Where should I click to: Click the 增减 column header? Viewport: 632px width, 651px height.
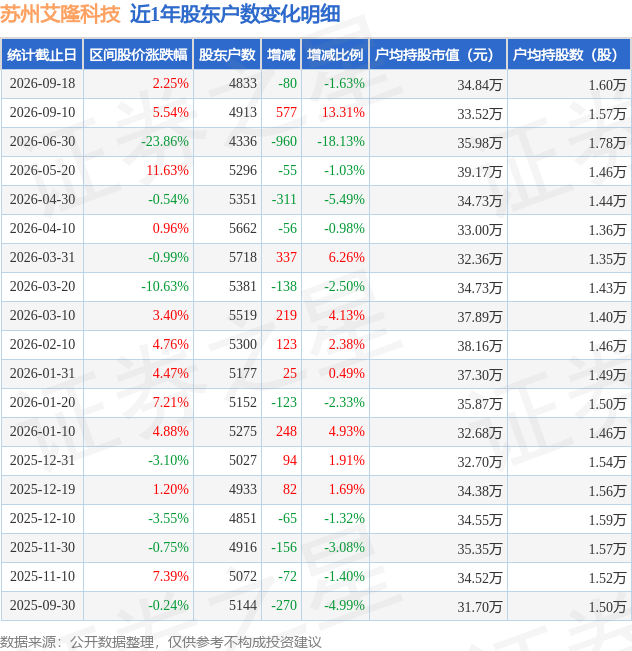(x=281, y=54)
